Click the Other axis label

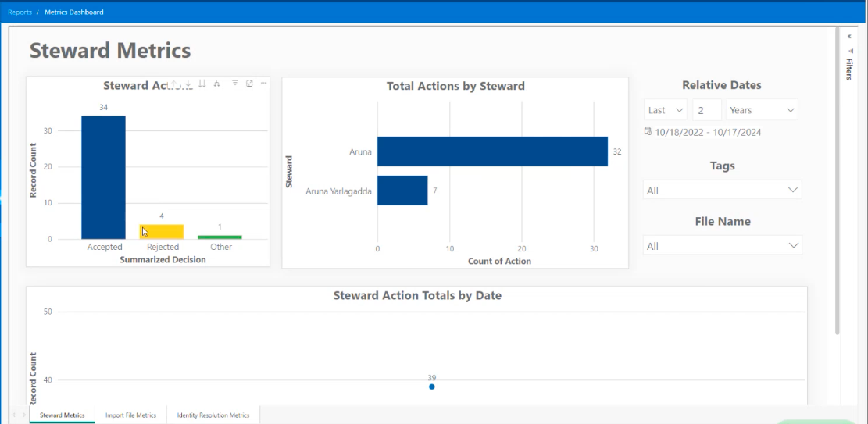(x=221, y=247)
